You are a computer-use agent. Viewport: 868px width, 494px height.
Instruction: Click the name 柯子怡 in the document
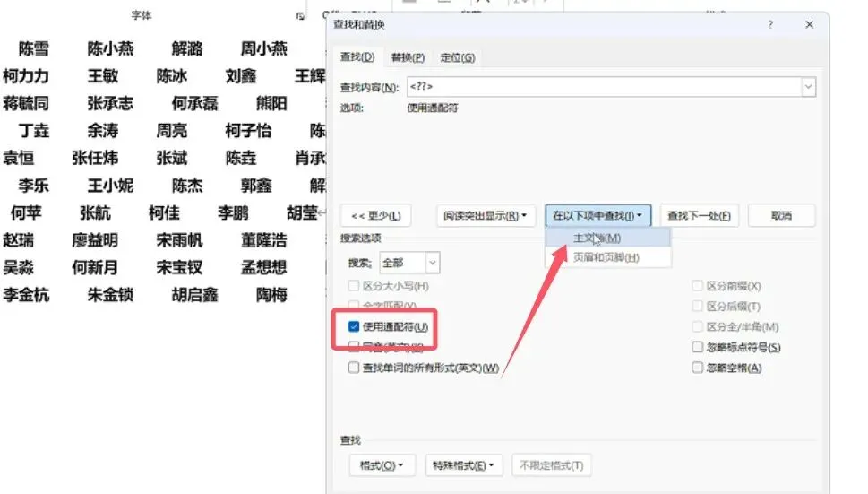248,131
